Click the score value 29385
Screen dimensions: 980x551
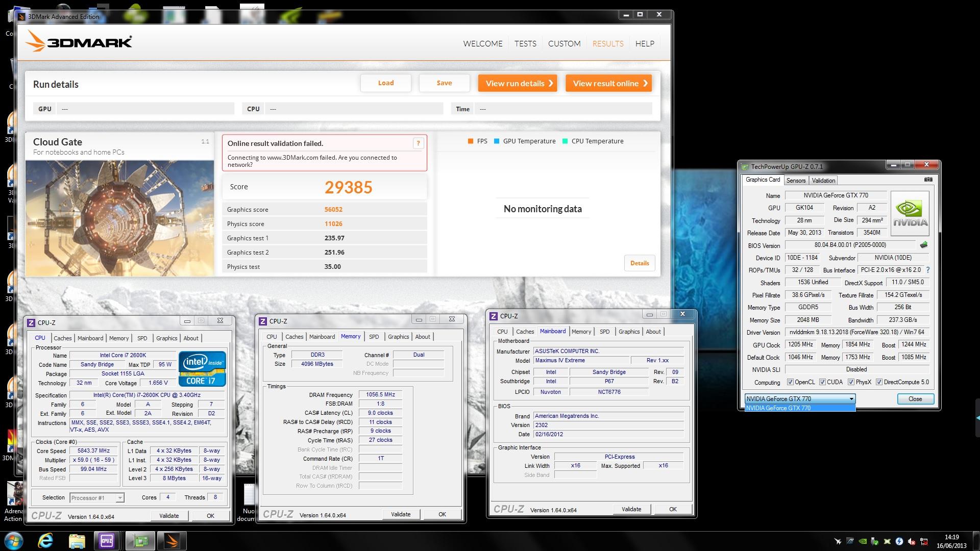pos(349,187)
